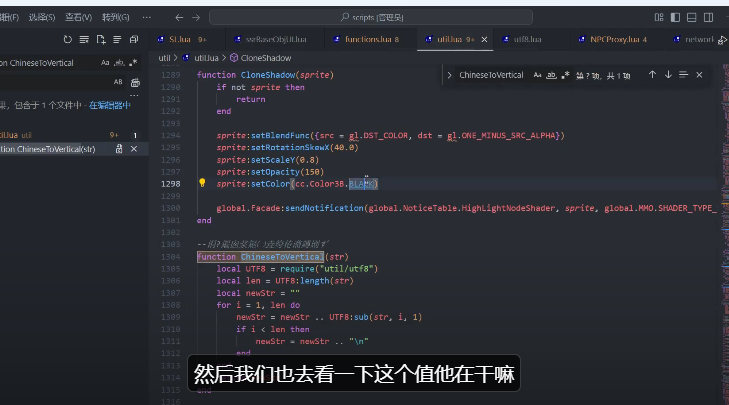Screen dimensions: 729x405
Task: Open the CloneShadow breadcrumb symbol dropdown
Action: pos(265,58)
